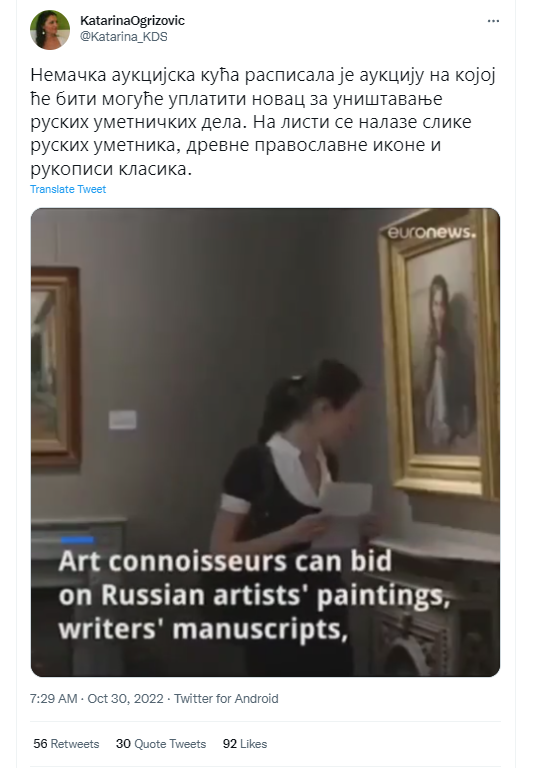Click the small white wall label in the video
535x768 pixels.
(122, 420)
